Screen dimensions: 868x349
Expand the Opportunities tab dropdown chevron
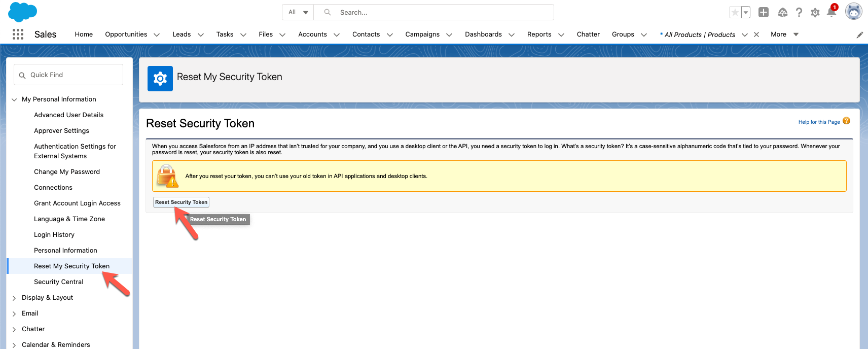[157, 35]
